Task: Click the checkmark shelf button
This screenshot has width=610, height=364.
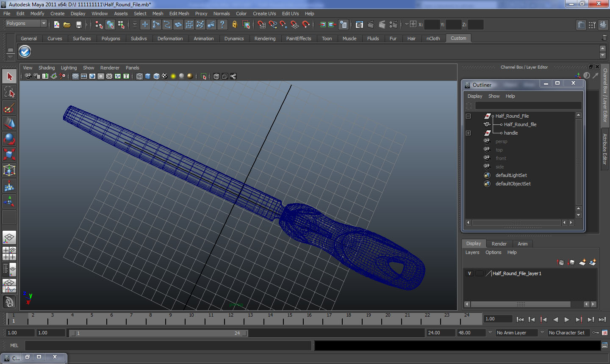Action: (25, 52)
